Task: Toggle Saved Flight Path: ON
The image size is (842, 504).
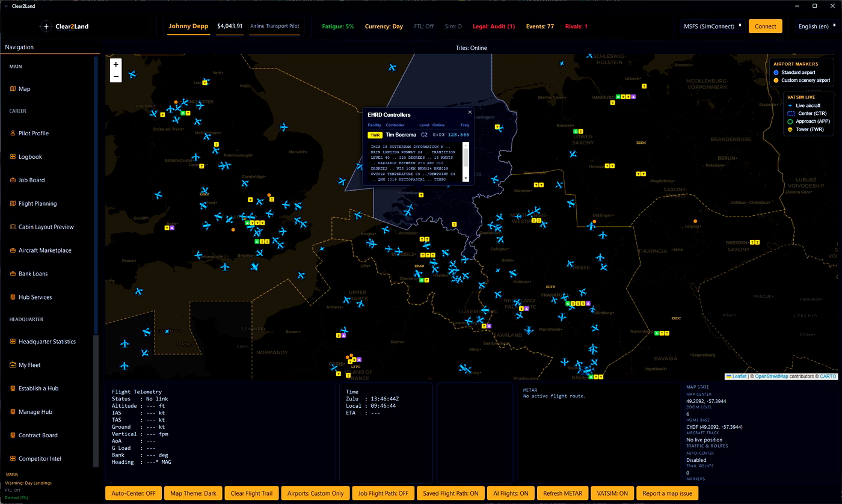Action: tap(450, 493)
